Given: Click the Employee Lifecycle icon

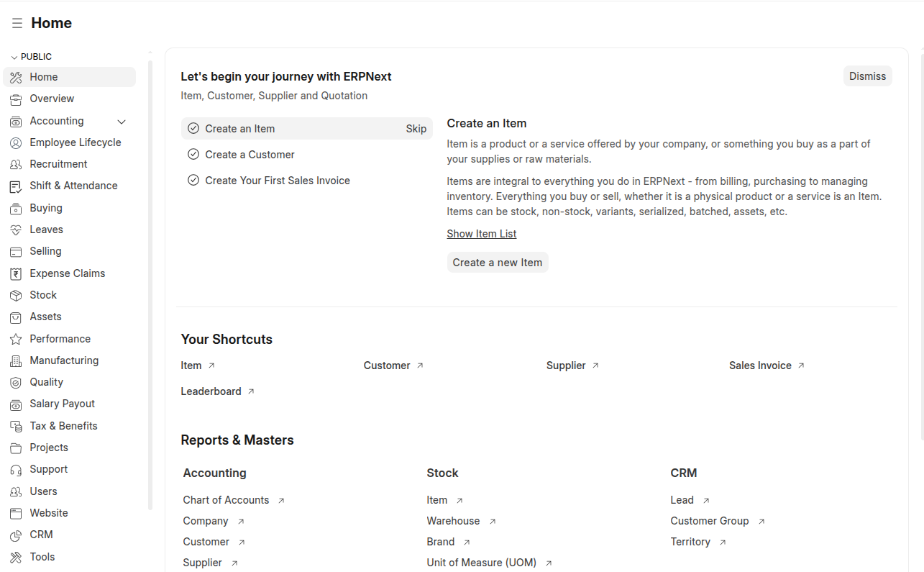Looking at the screenshot, I should tap(16, 142).
